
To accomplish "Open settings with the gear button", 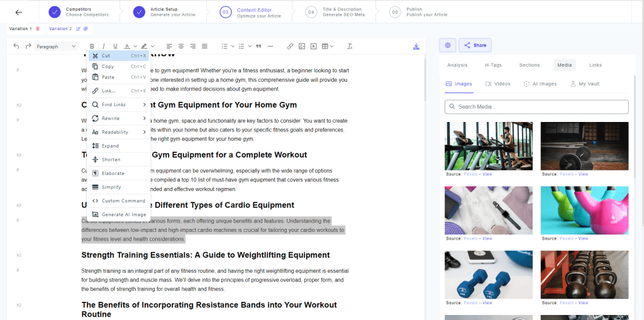I will [x=448, y=45].
